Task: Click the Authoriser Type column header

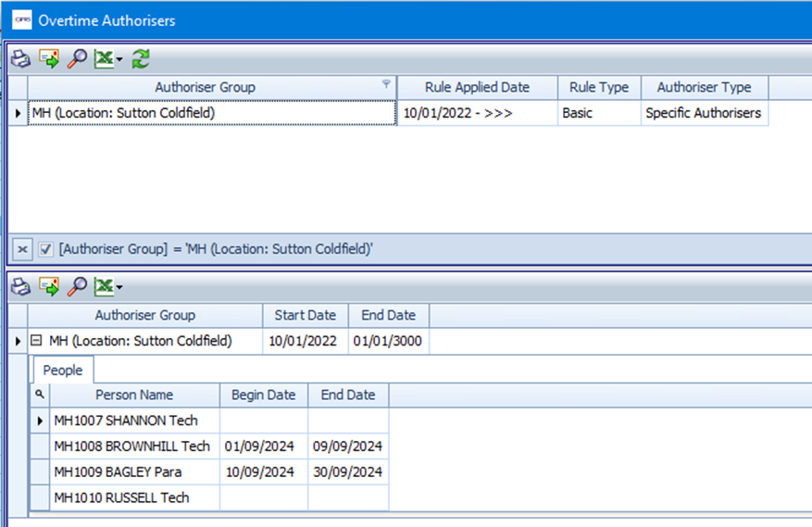Action: tap(703, 87)
